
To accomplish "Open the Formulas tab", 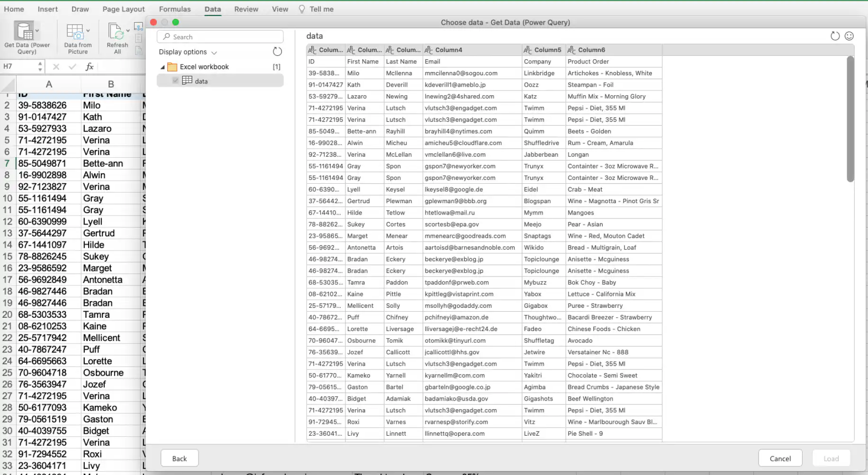I will [175, 9].
